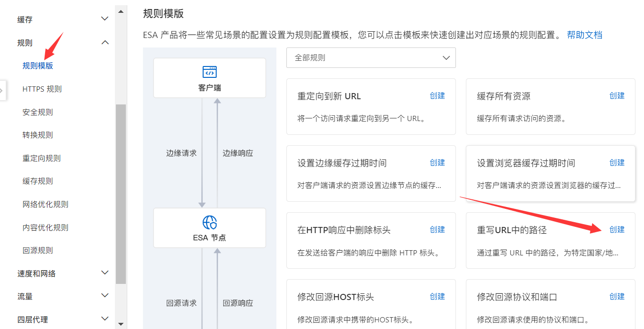
Task: Create the 缓存所有资源 rule
Action: tap(617, 95)
